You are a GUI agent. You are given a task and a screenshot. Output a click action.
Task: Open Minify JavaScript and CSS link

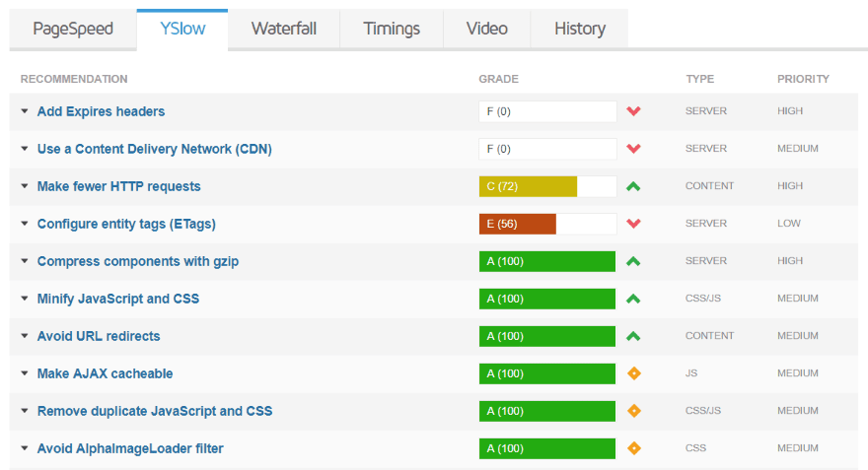point(118,299)
